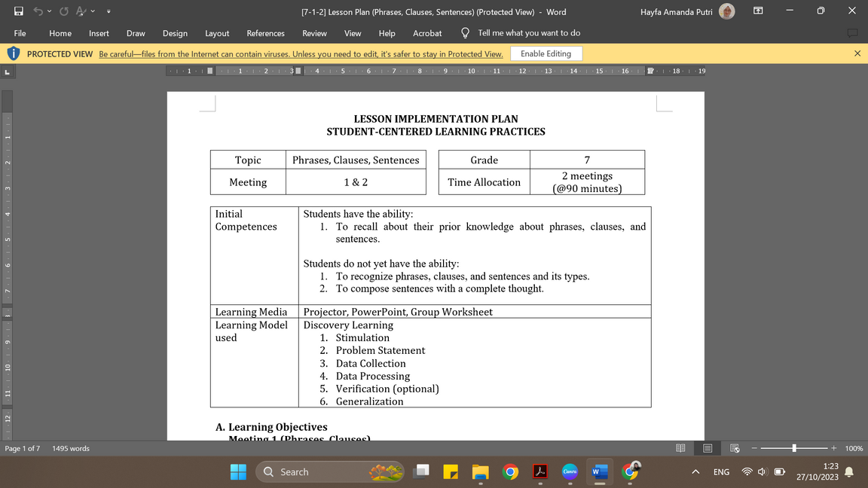868x488 pixels.
Task: Click the Enable Editing button
Action: pyautogui.click(x=546, y=53)
